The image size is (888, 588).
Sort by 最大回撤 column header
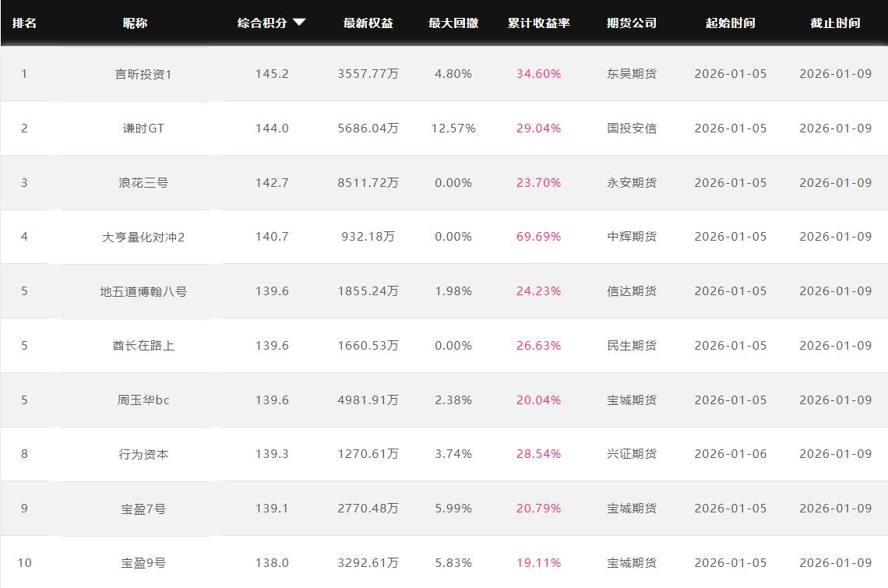pos(453,23)
